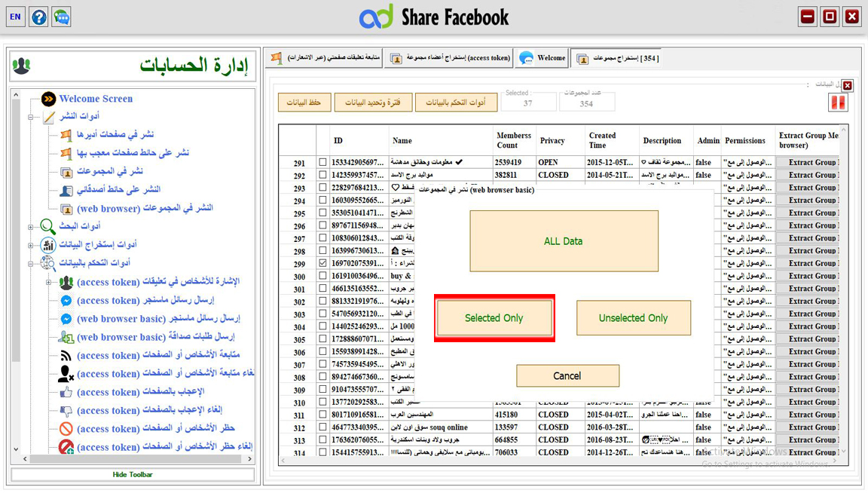This screenshot has width=868, height=493.
Task: Collapse the أدوات النشر tree node
Action: tap(31, 117)
